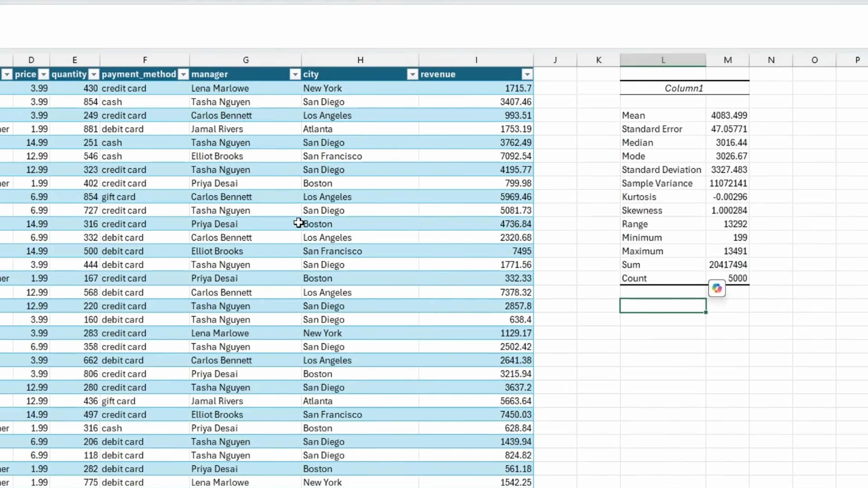Select the median value 3016.44
Screen dimensions: 868x488
[x=728, y=142]
